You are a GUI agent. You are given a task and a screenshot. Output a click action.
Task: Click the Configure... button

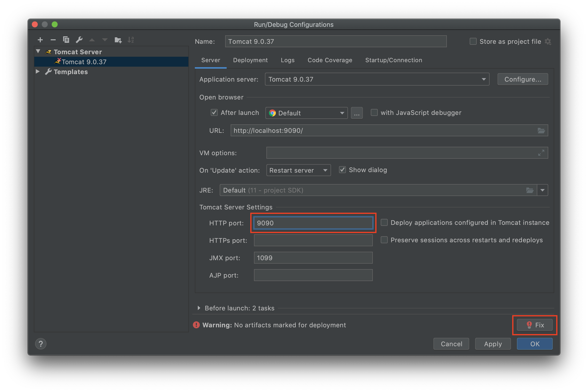click(523, 79)
